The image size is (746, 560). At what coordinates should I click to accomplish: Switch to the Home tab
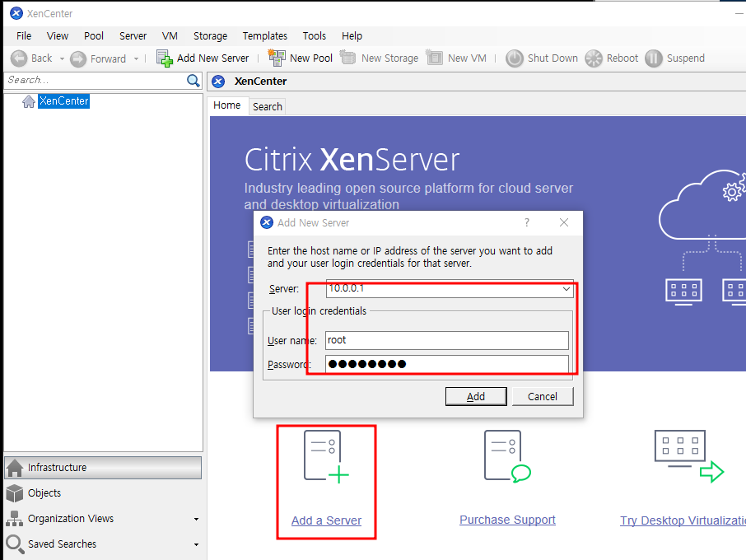click(227, 105)
